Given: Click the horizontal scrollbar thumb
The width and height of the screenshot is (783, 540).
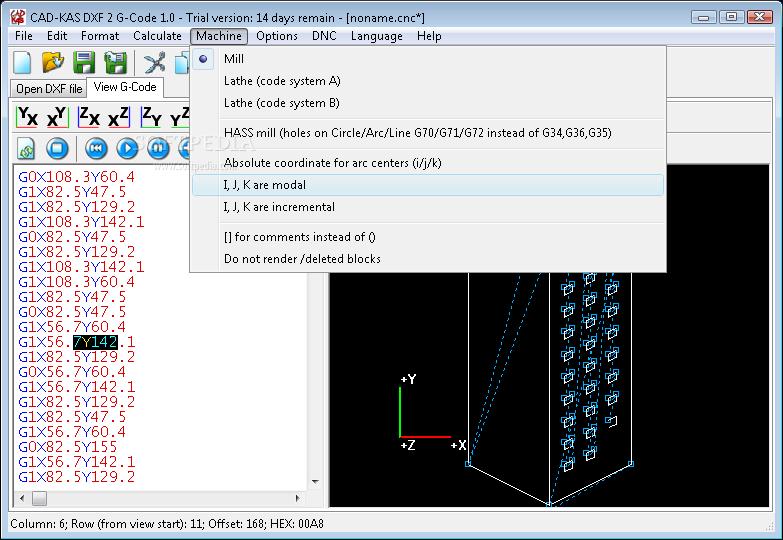Looking at the screenshot, I should pos(39,498).
